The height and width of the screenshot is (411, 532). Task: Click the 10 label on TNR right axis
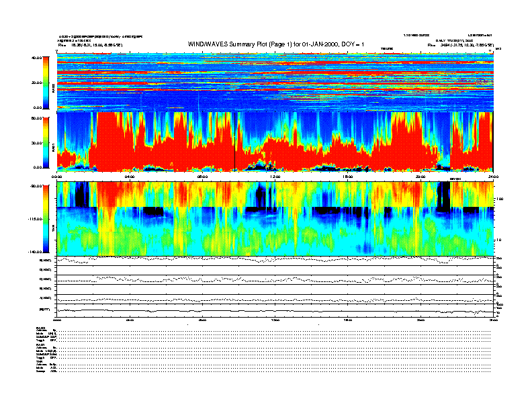pos(500,240)
